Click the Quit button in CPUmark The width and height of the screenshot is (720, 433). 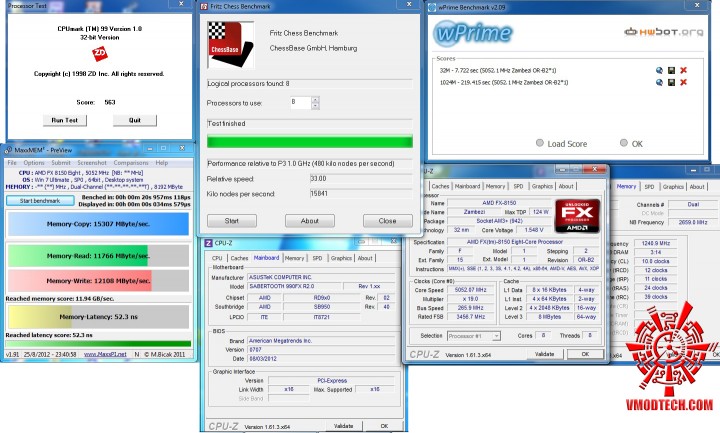(135, 120)
